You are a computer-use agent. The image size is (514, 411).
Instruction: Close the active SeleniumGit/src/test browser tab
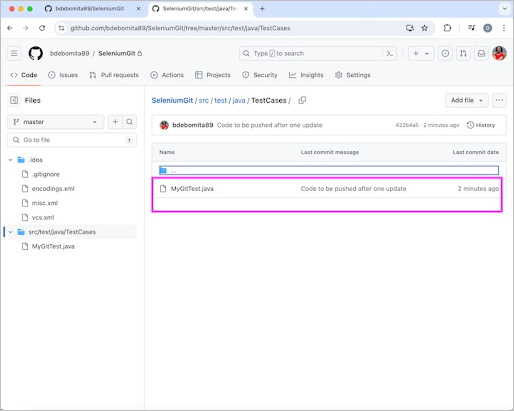click(246, 9)
